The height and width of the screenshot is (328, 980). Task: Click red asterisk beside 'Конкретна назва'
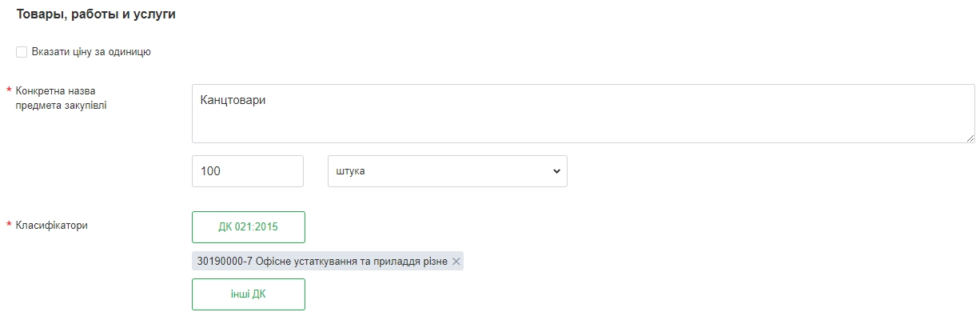click(x=9, y=91)
